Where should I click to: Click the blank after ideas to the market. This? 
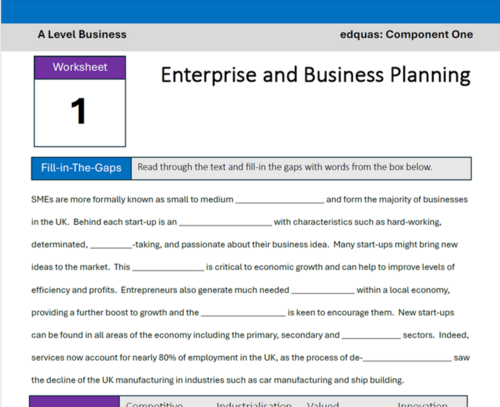pos(168,268)
